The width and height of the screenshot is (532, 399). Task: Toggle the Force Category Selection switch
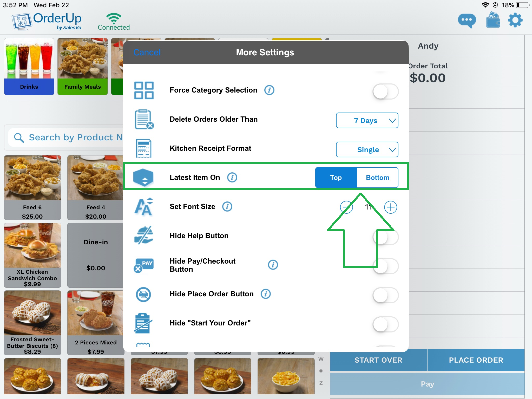384,90
